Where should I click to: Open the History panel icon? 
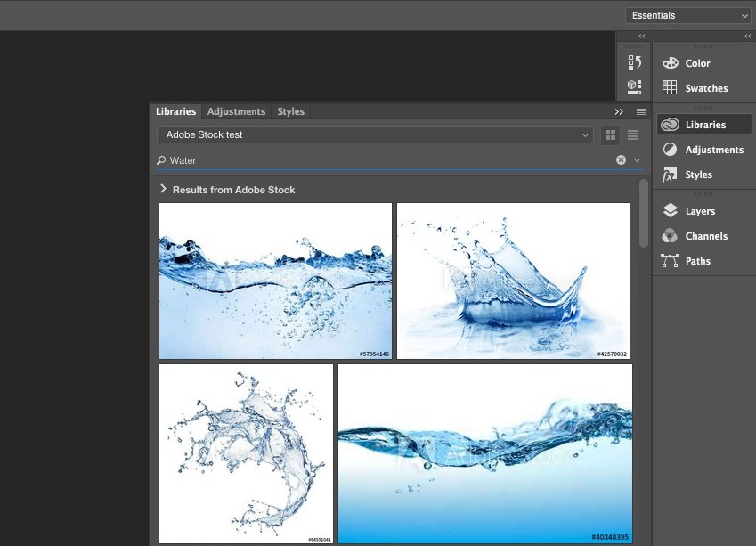coord(634,62)
